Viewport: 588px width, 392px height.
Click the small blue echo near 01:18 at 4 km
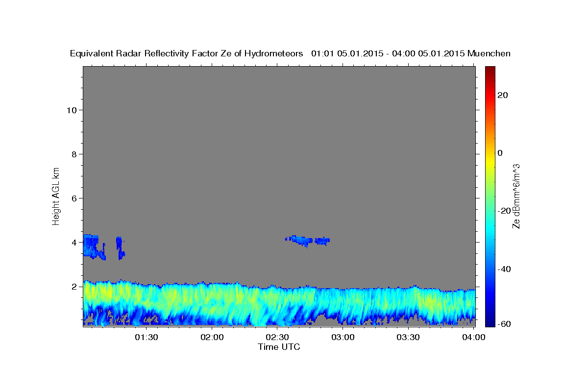click(120, 248)
